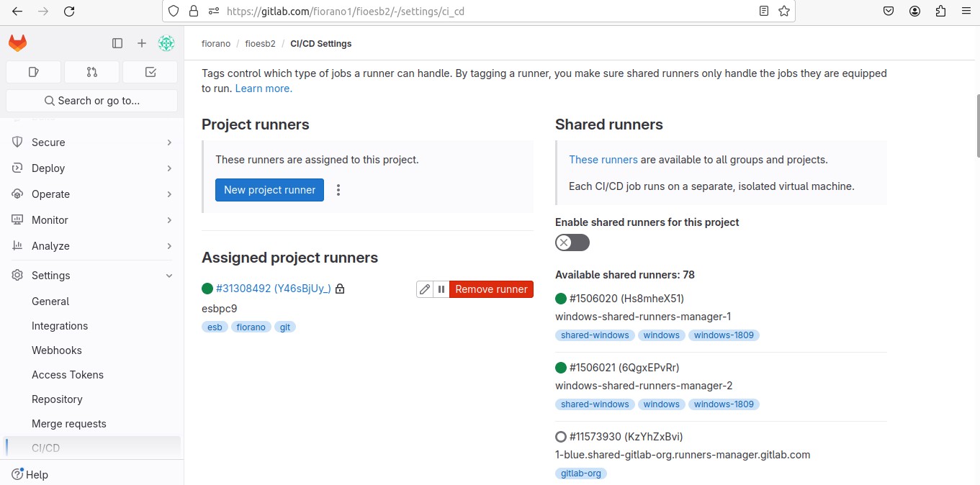Image resolution: width=980 pixels, height=485 pixels.
Task: Open the create new plus menu
Action: pos(142,43)
